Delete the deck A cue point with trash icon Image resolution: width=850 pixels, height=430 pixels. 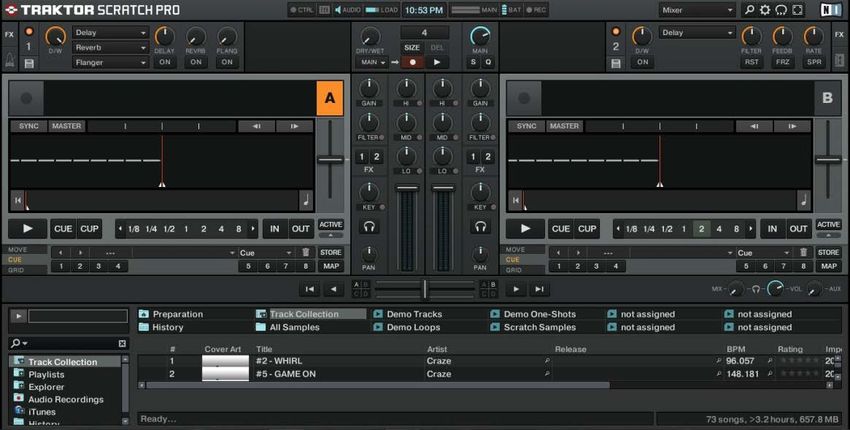305,253
